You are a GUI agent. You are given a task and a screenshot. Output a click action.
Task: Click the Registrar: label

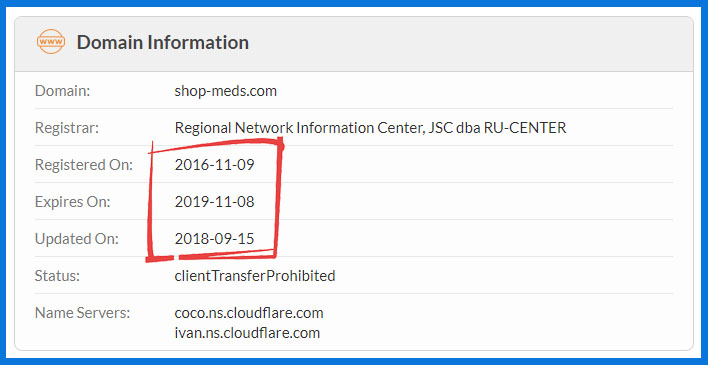pyautogui.click(x=66, y=128)
